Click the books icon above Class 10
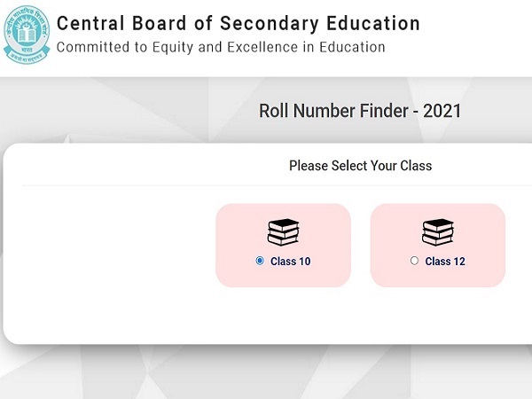The width and height of the screenshot is (532, 399). (x=283, y=232)
